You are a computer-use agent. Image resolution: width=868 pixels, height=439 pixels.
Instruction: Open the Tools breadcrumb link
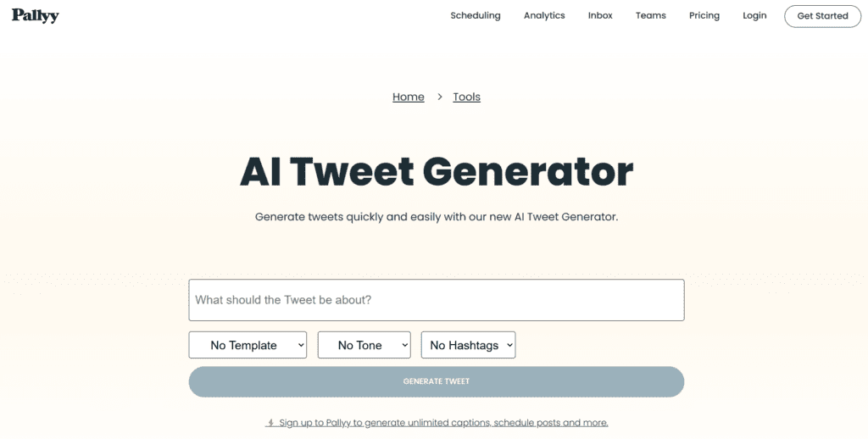tap(467, 97)
